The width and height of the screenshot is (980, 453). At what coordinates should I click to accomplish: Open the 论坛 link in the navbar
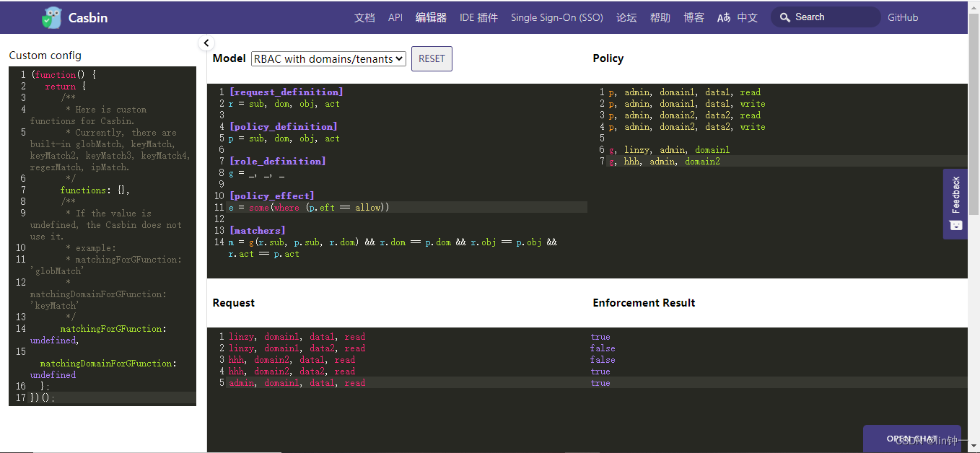tap(626, 17)
